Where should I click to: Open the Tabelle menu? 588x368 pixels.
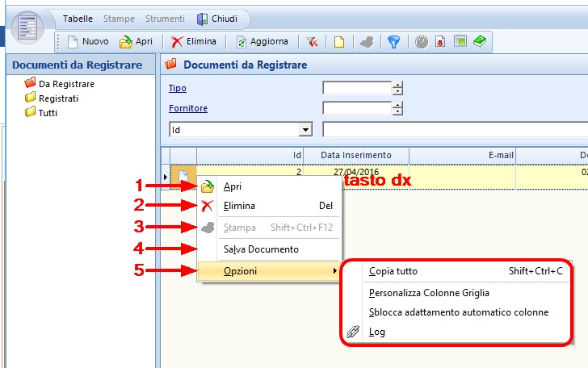pyautogui.click(x=78, y=18)
